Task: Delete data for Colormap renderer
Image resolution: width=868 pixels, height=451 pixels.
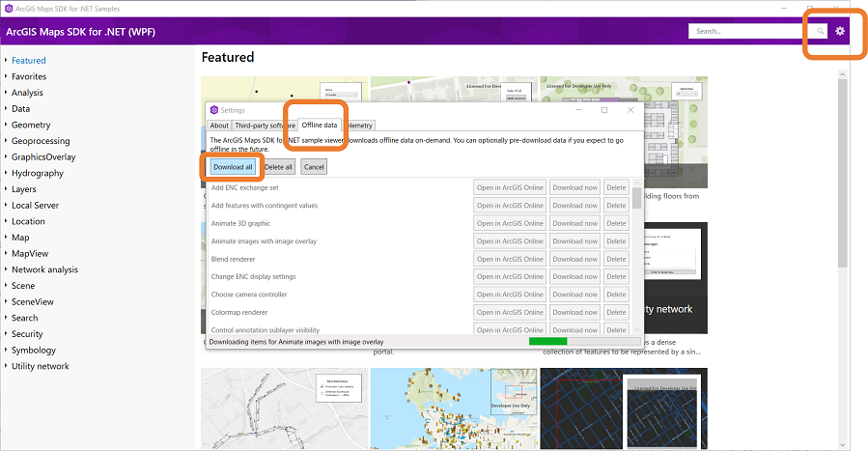Action: pos(616,312)
